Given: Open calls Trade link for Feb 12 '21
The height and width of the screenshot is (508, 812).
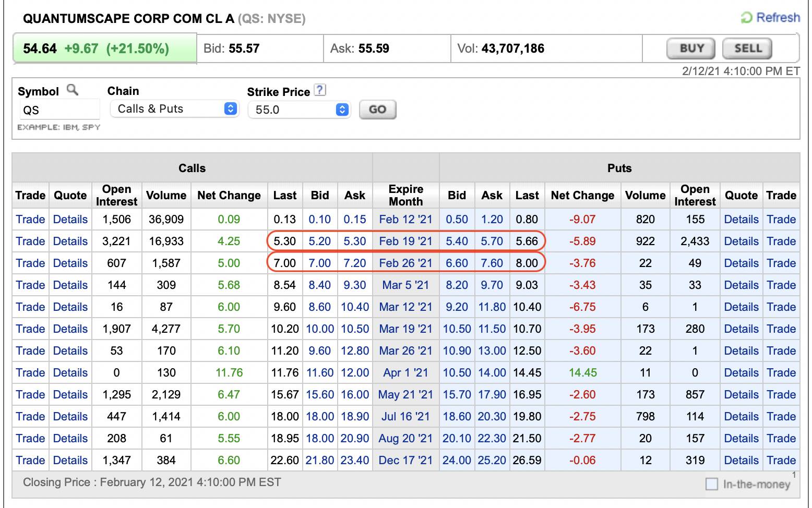Looking at the screenshot, I should click(30, 219).
